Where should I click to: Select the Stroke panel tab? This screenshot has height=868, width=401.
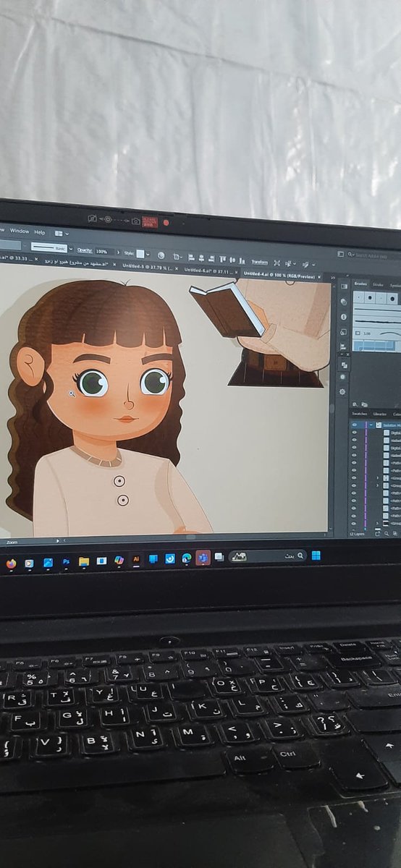point(378,285)
